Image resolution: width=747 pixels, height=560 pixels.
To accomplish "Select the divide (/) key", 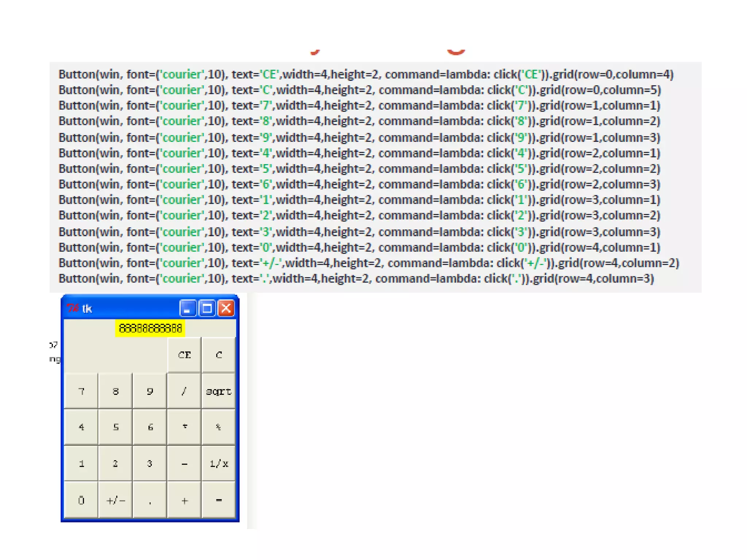I will pyautogui.click(x=184, y=391).
